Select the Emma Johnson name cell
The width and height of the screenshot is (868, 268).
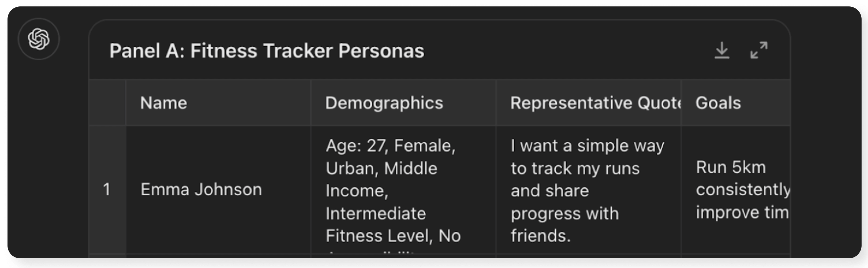218,189
